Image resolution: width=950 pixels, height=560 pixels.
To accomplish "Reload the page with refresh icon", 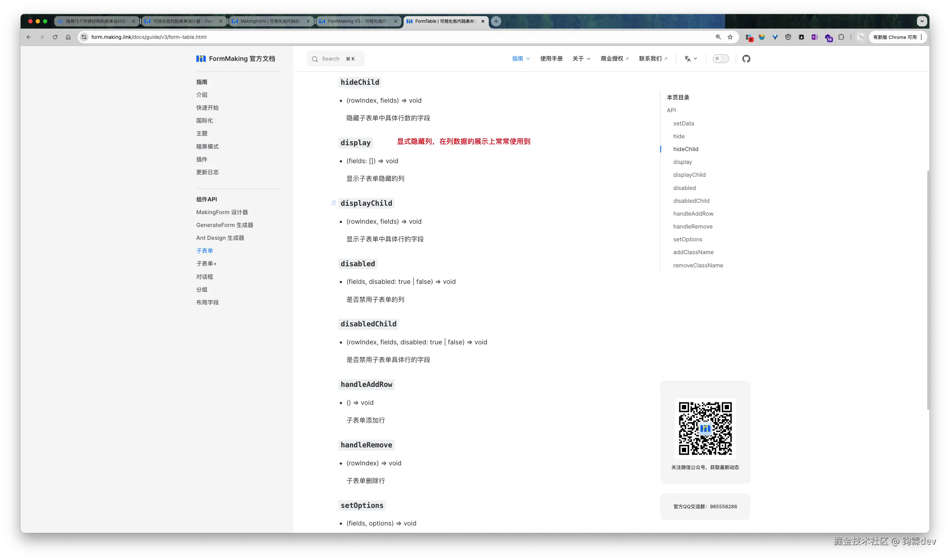I will [x=55, y=37].
